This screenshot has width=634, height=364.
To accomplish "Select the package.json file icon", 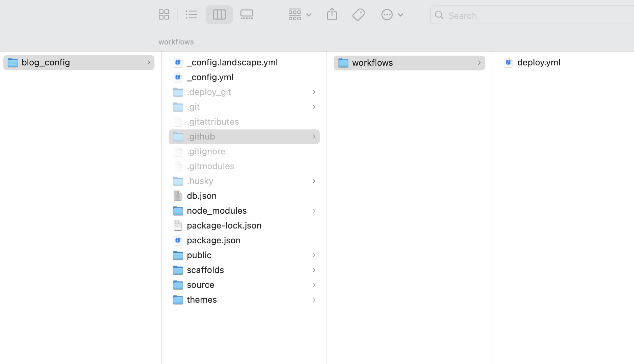I will coord(178,240).
